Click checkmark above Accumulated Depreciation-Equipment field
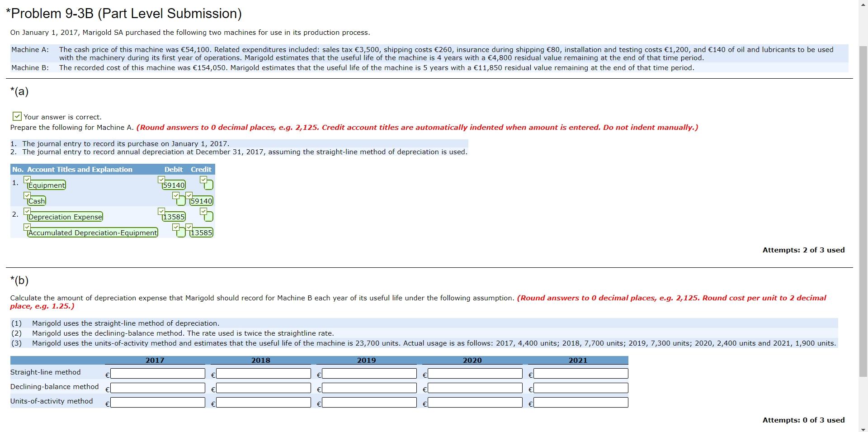This screenshot has width=868, height=432. click(27, 227)
